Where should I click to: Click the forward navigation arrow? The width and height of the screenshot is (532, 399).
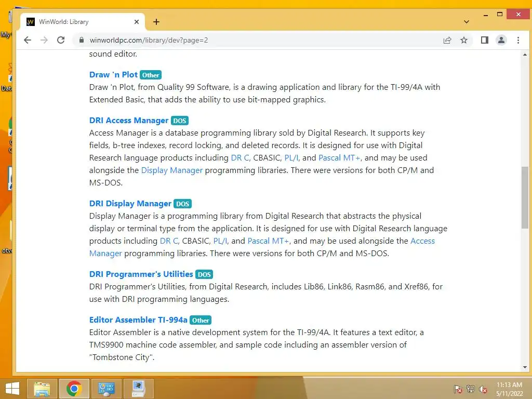[x=44, y=40]
